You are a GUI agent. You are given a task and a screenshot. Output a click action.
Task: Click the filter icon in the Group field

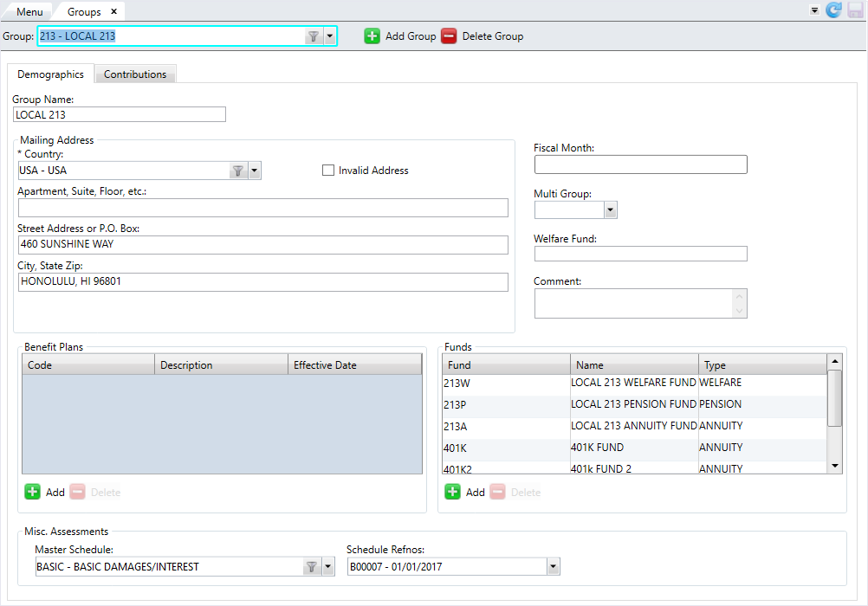314,36
